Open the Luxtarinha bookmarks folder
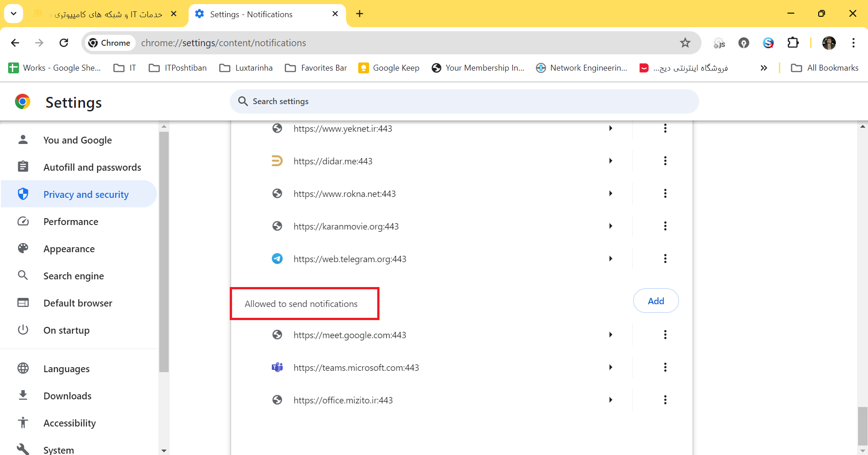This screenshot has width=868, height=455. (246, 68)
